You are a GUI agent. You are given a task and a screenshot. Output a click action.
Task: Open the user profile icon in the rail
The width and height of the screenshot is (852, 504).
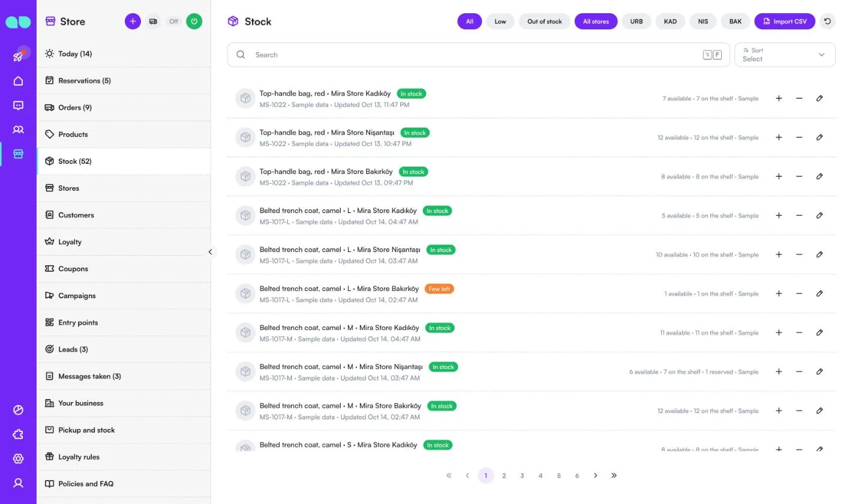point(18,483)
